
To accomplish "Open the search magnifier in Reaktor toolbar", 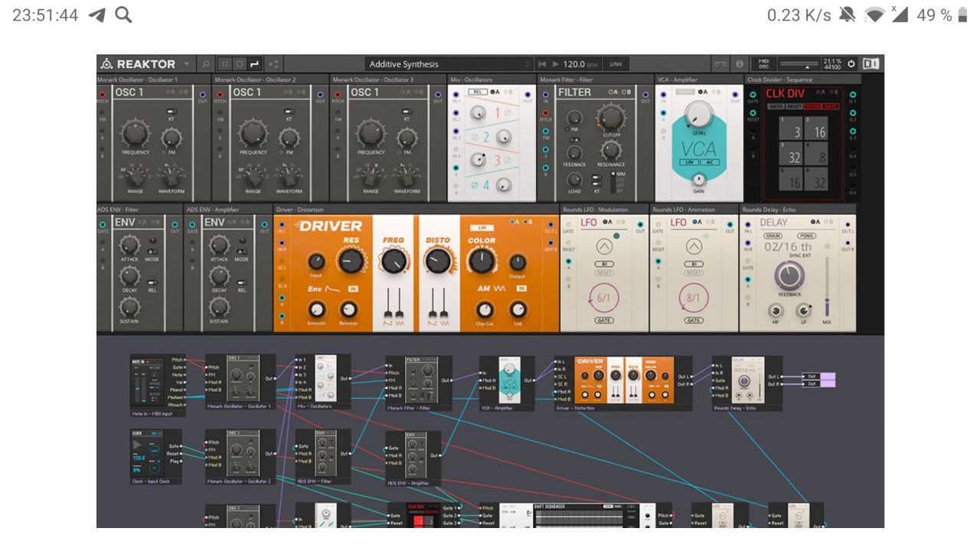I will (x=206, y=64).
